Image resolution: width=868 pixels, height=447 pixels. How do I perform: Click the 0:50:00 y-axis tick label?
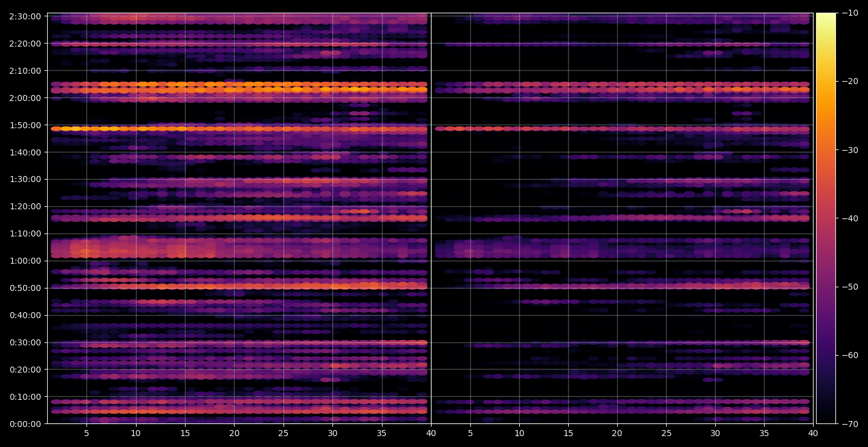(x=25, y=289)
